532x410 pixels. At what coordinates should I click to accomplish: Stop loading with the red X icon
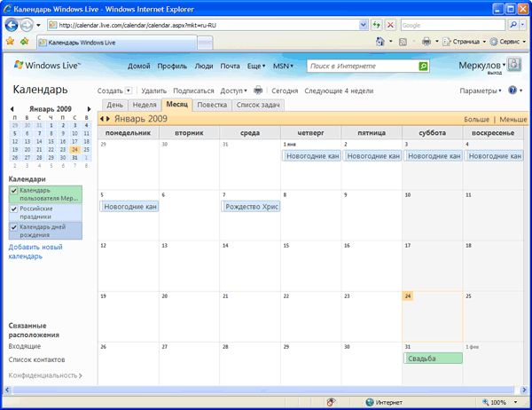tap(390, 25)
